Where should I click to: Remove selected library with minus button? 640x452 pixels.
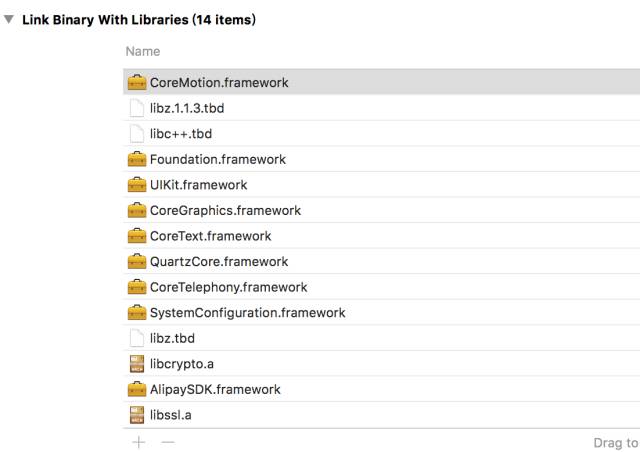pyautogui.click(x=168, y=442)
